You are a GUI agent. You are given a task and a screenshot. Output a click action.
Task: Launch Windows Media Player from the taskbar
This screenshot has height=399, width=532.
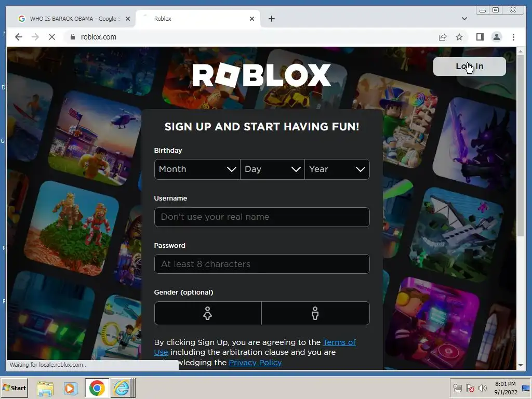[70, 388]
